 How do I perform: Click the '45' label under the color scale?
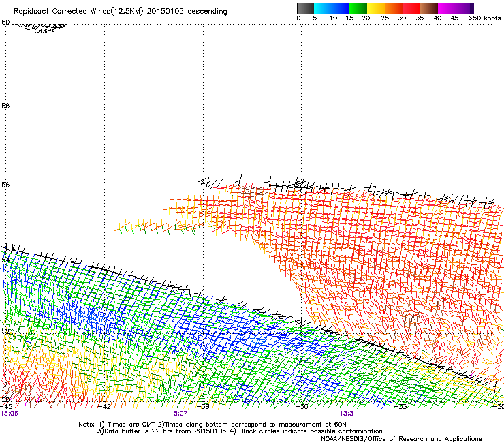[x=454, y=18]
